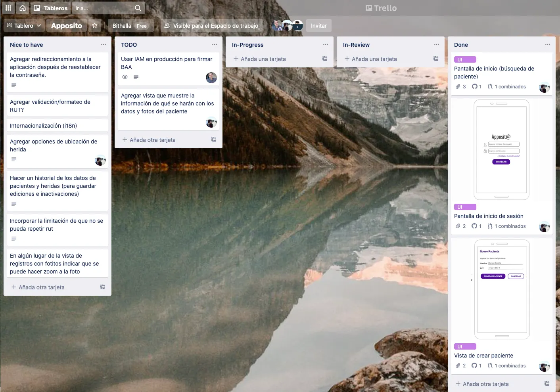This screenshot has height=392, width=560.
Task: Click the description icon on 'Agregar redireccionamiento' card
Action: (14, 85)
